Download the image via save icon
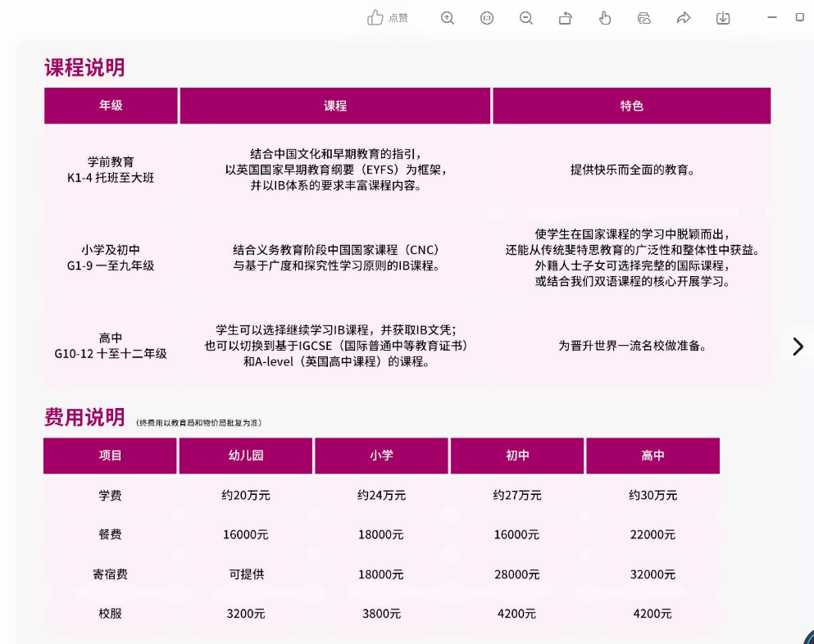The image size is (814, 644). click(723, 18)
